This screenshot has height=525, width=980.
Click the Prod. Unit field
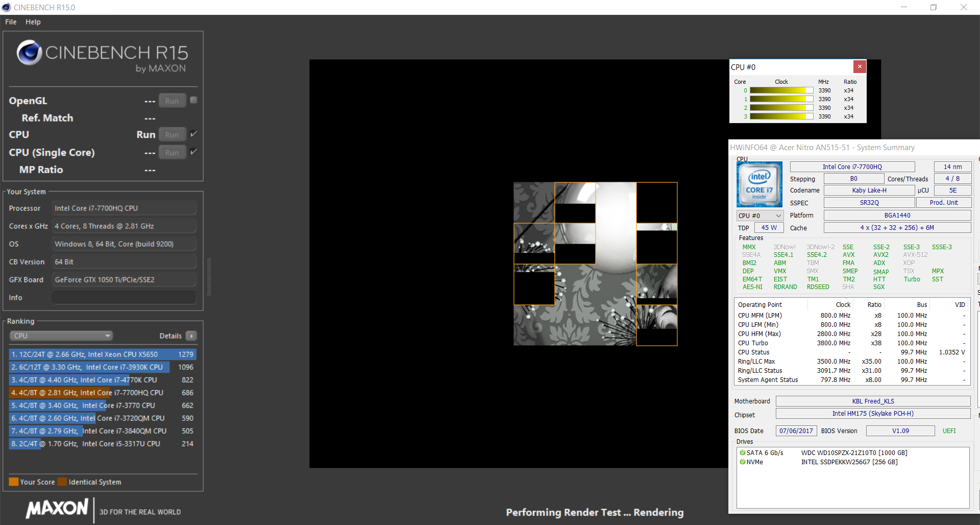tap(944, 203)
